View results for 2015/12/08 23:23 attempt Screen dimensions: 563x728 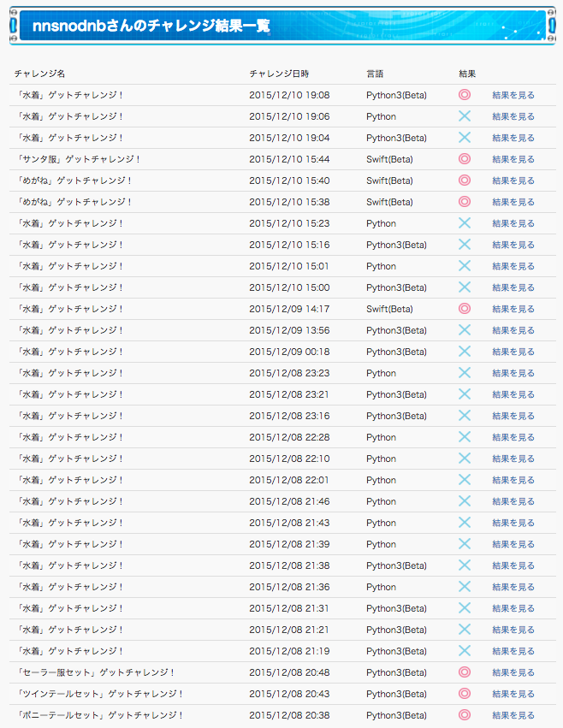(x=513, y=373)
